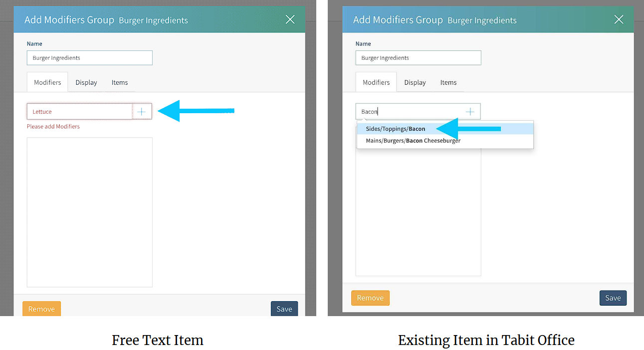This screenshot has width=644, height=350.
Task: Select Sides/Toppings/Bacon suggestion
Action: tap(396, 129)
